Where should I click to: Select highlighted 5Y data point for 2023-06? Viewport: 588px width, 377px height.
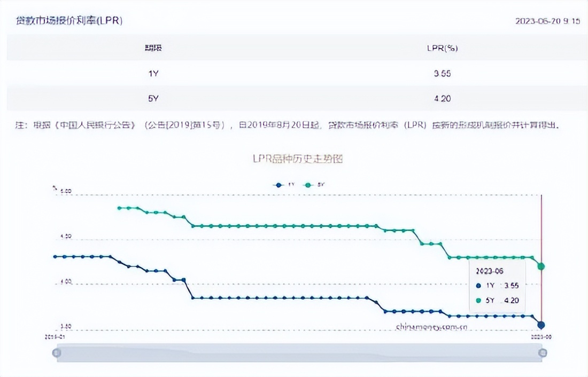[x=541, y=266]
